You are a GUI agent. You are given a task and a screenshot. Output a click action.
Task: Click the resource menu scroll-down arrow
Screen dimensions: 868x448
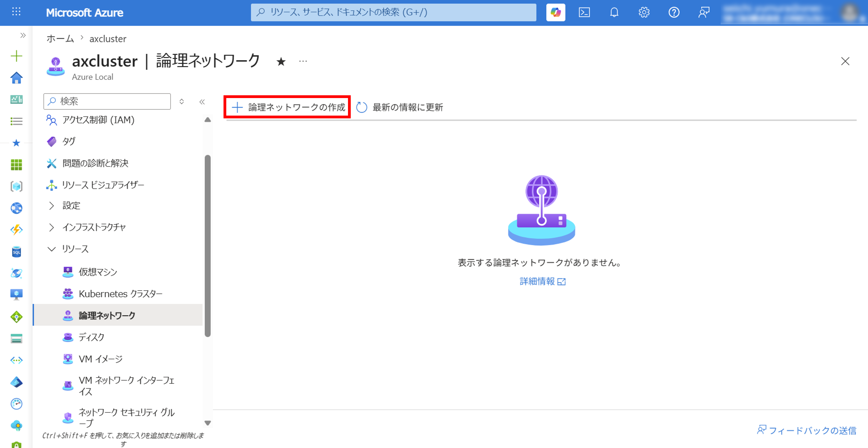[x=208, y=423]
